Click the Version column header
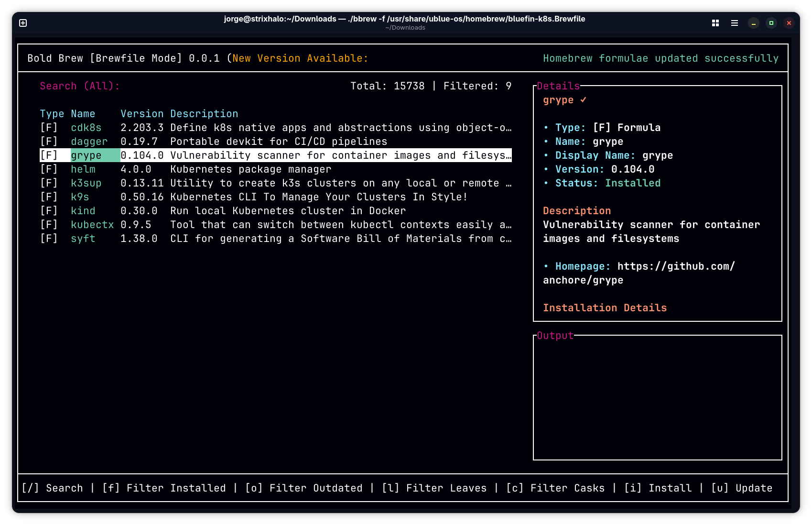Image resolution: width=812 pixels, height=525 pixels. click(142, 114)
